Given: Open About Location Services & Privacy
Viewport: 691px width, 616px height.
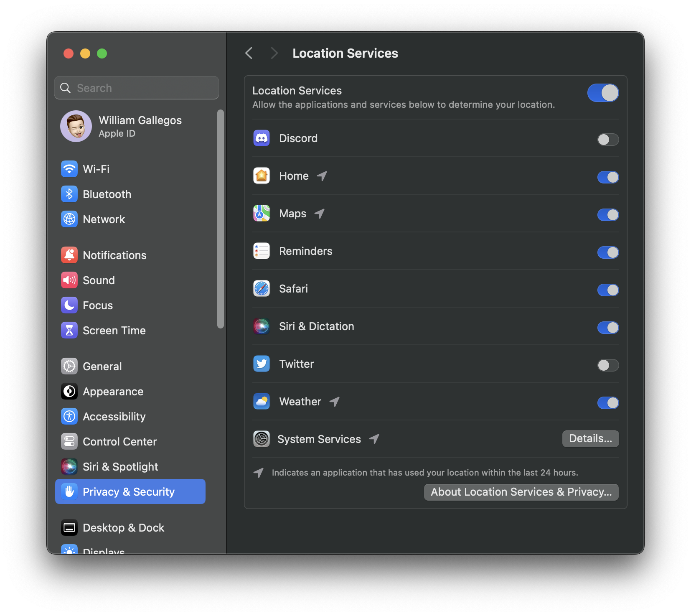Looking at the screenshot, I should pyautogui.click(x=521, y=492).
